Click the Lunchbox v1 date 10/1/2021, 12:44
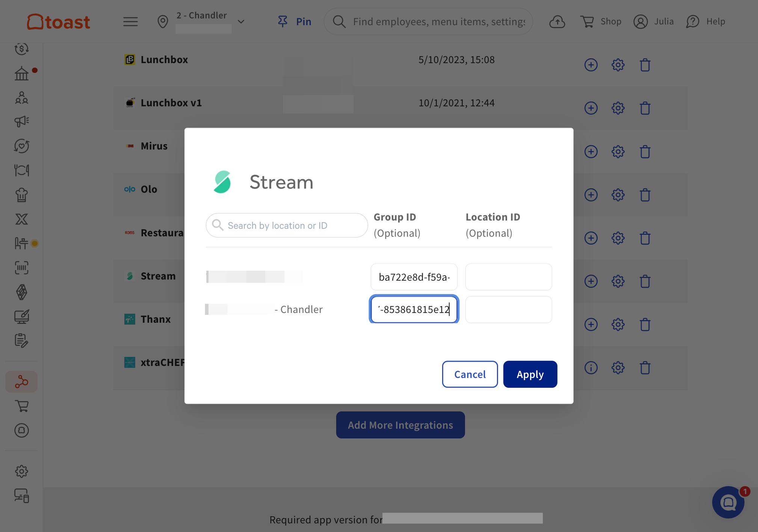Screen dimensions: 758x532 [456, 103]
